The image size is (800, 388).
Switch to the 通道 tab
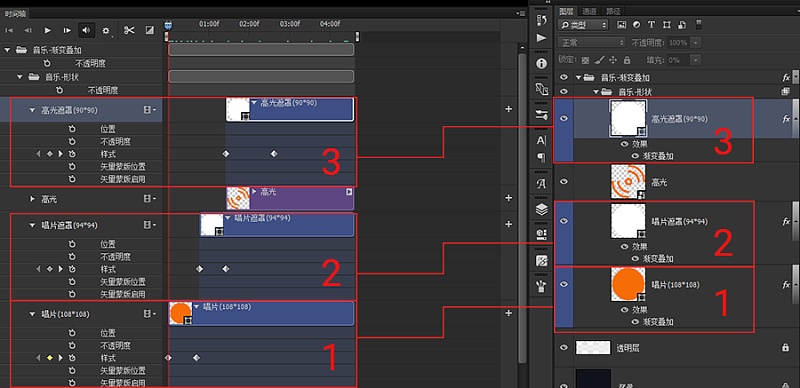[589, 11]
